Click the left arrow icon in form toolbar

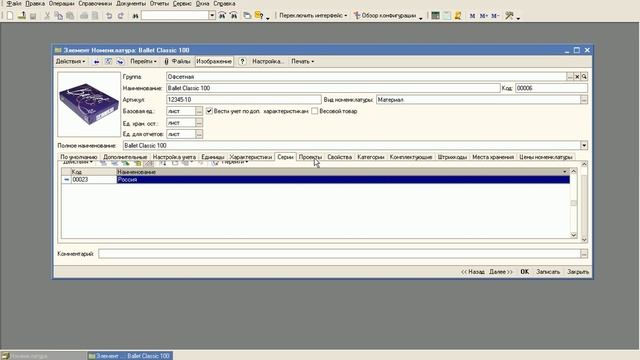[96, 61]
